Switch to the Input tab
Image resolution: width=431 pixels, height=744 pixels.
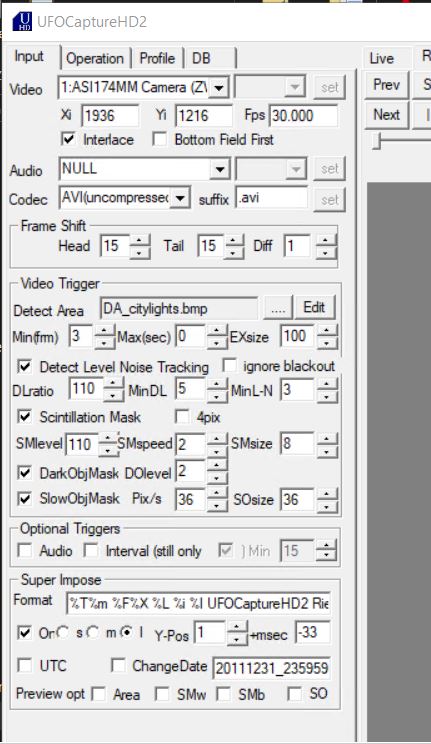coord(29,56)
